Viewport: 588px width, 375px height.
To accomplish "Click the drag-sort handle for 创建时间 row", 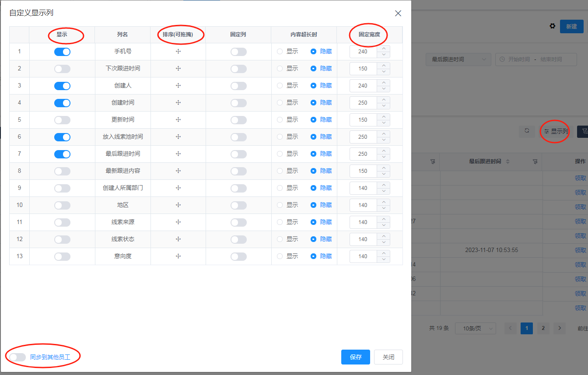I will [x=178, y=103].
